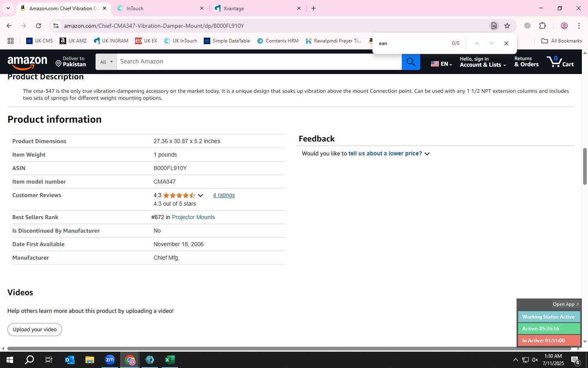Click the Deliver to Pakistan location
Viewport: 588px width, 368px height.
(71, 62)
